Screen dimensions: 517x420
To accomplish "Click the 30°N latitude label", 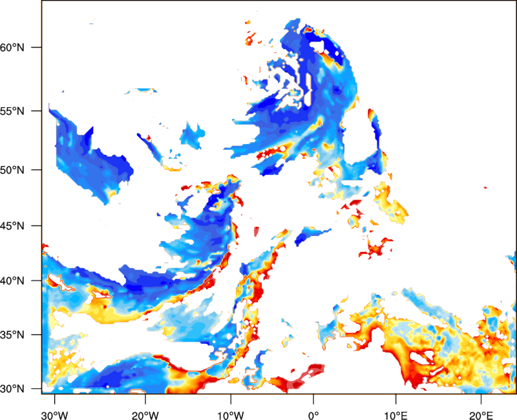I will coord(12,389).
